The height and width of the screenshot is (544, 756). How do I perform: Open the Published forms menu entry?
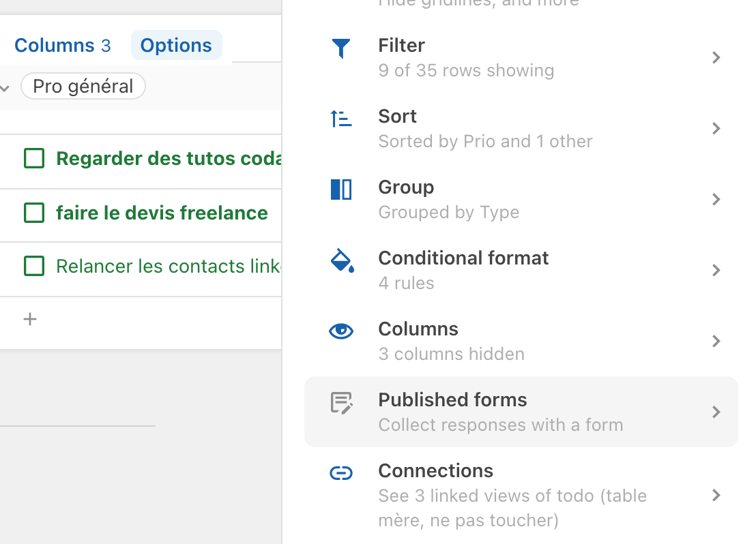(x=521, y=412)
